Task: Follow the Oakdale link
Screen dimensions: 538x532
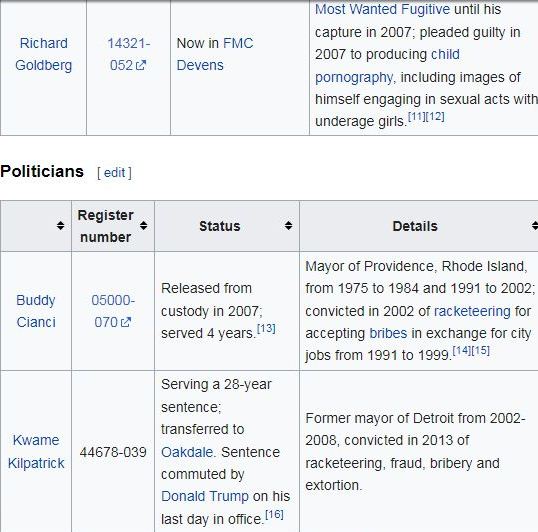Action: pyautogui.click(x=187, y=452)
